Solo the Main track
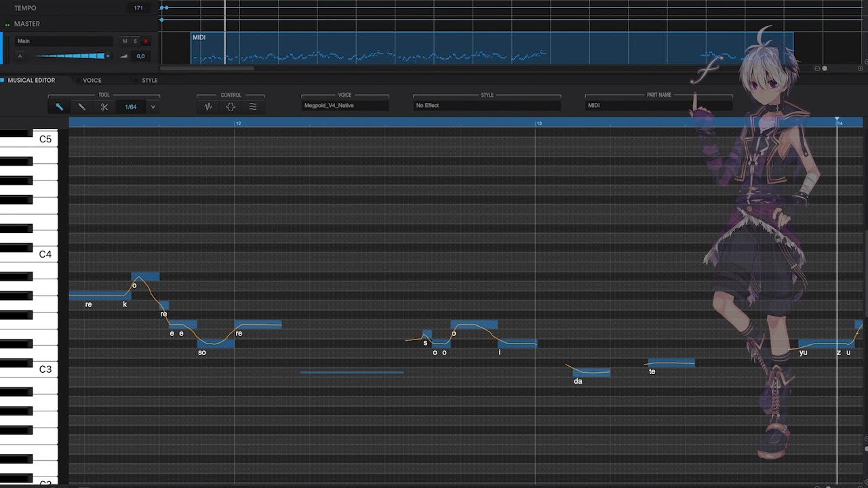Image resolution: width=868 pixels, height=488 pixels. (x=135, y=41)
